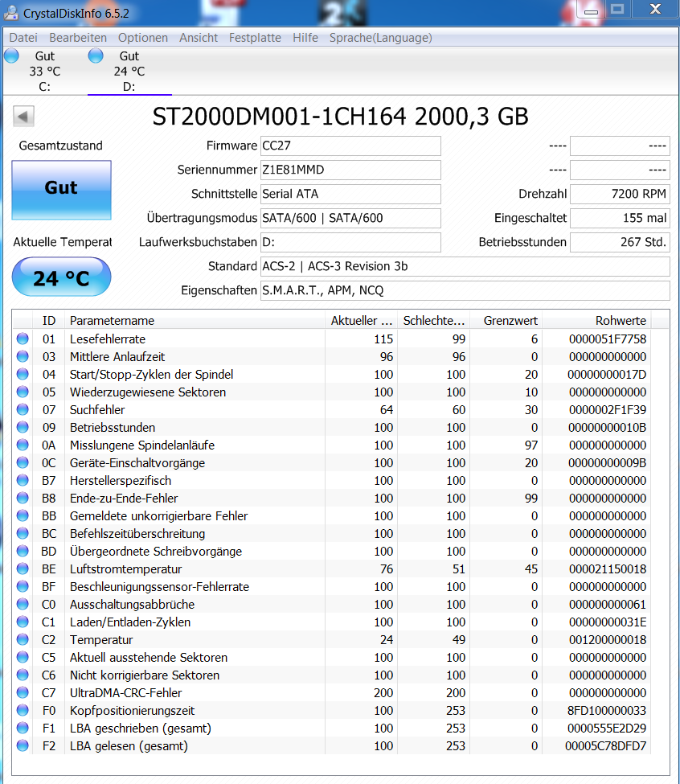This screenshot has height=784, width=680.
Task: Go to previous disk with left arrow
Action: pyautogui.click(x=23, y=117)
